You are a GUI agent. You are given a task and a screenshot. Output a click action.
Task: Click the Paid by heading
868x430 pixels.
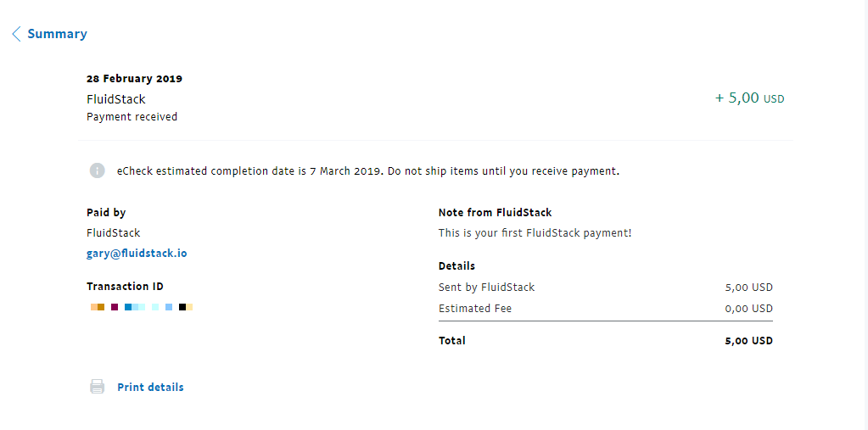coord(106,213)
